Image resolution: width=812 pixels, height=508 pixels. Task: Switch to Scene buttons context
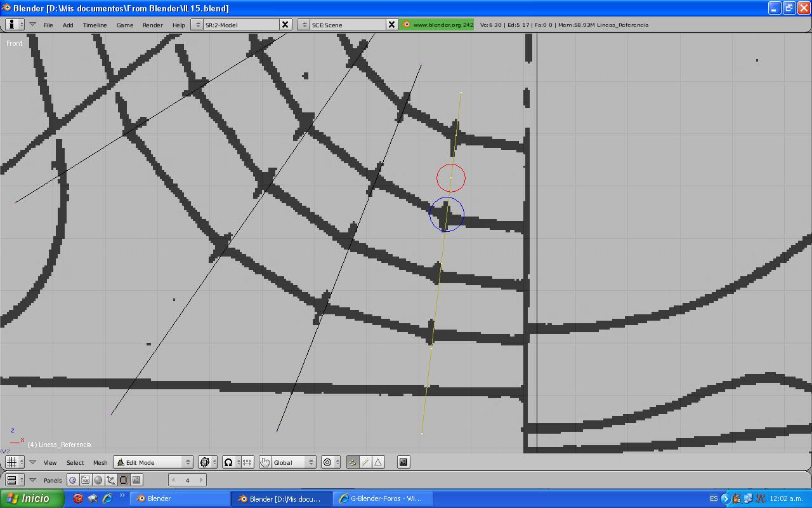pyautogui.click(x=136, y=480)
